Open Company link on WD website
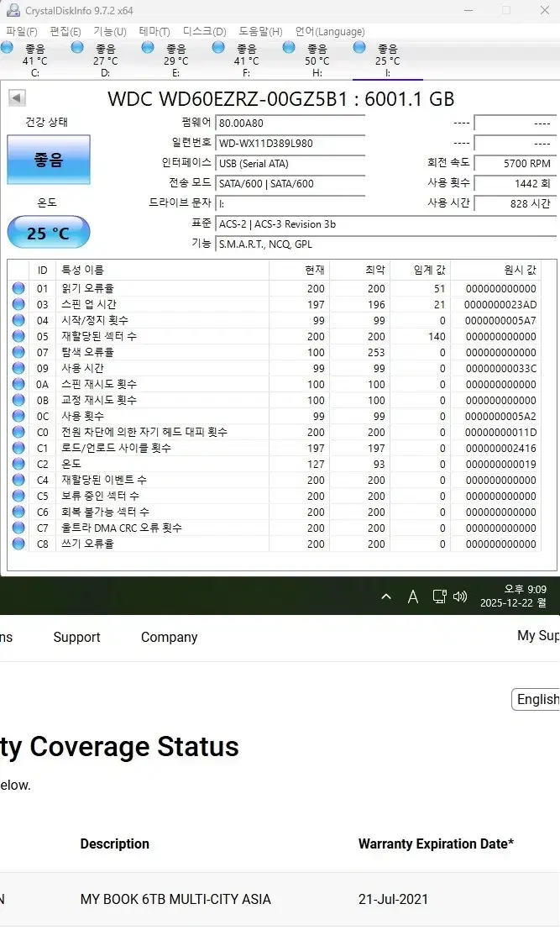560x946 pixels. pyautogui.click(x=170, y=637)
